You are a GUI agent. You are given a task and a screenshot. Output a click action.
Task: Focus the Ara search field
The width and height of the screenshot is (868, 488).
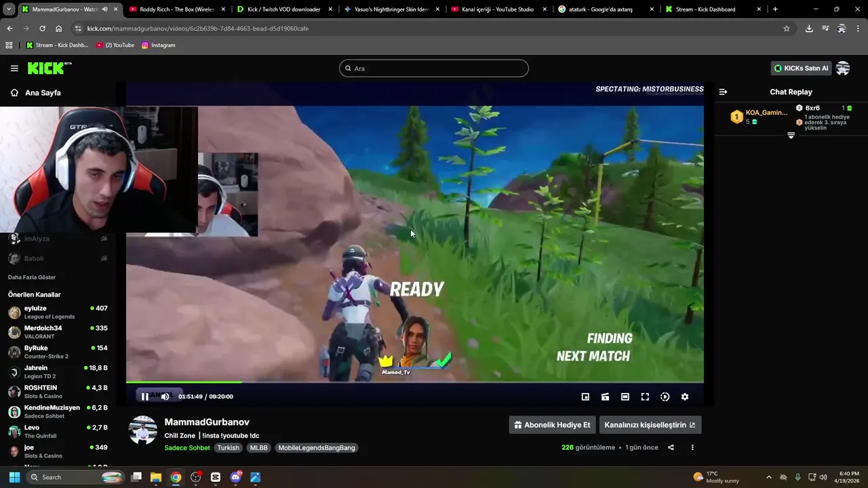[434, 68]
